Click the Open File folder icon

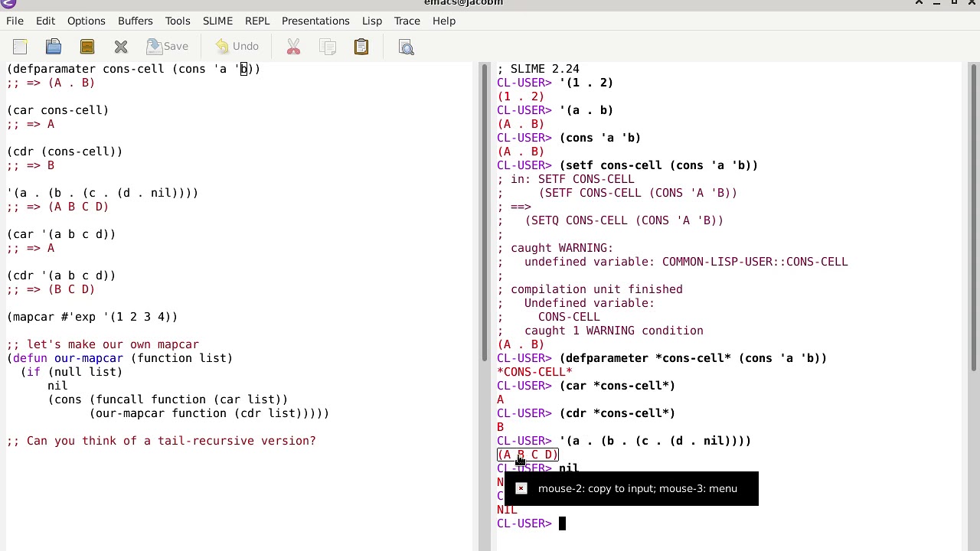tap(54, 47)
